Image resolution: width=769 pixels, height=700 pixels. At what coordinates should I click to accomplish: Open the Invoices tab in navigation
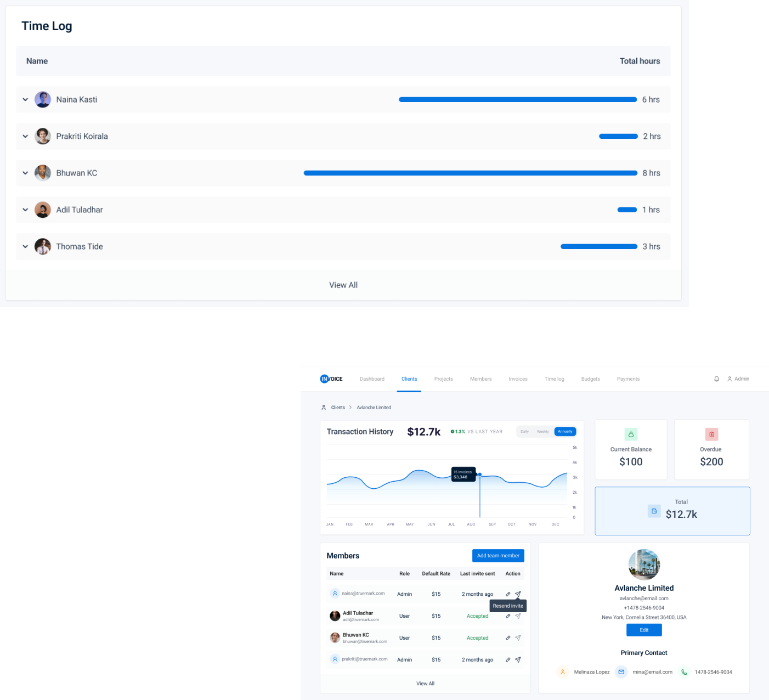click(x=518, y=379)
